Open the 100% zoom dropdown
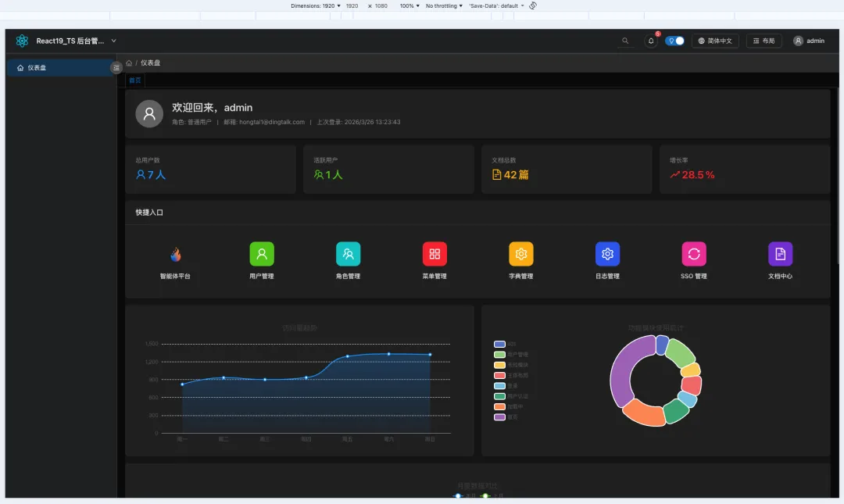Image resolution: width=844 pixels, height=504 pixels. pyautogui.click(x=409, y=6)
